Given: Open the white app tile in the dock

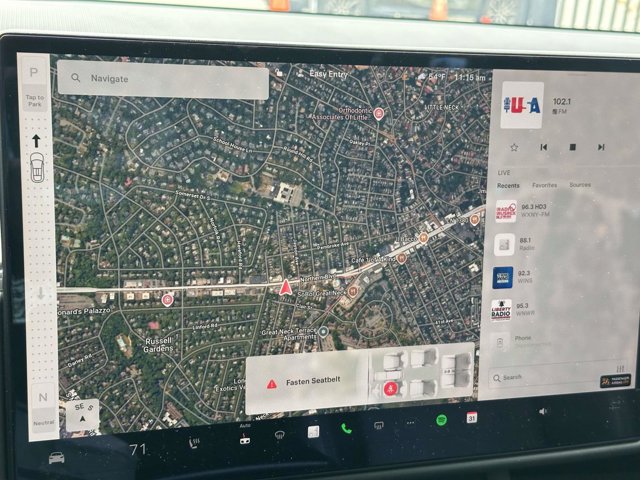Looking at the screenshot, I should [x=313, y=432].
